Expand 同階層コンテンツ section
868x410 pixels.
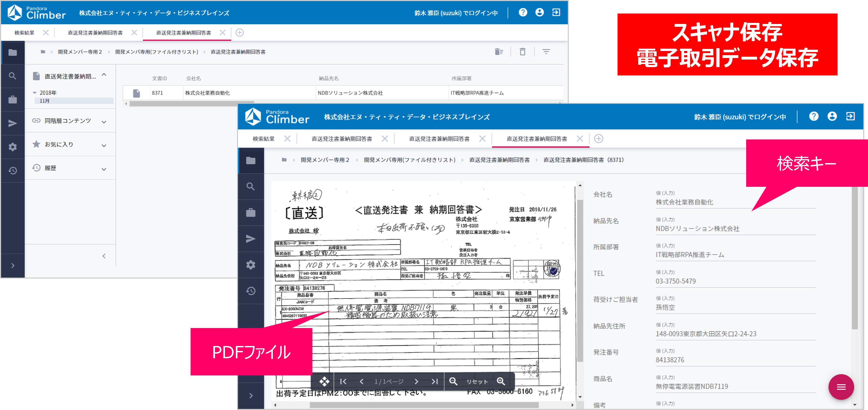point(104,122)
